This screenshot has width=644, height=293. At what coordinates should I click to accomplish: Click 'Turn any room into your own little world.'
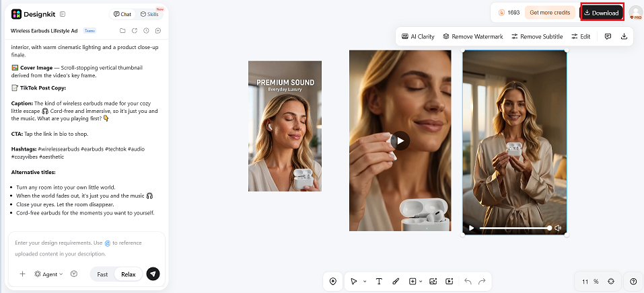(66, 187)
